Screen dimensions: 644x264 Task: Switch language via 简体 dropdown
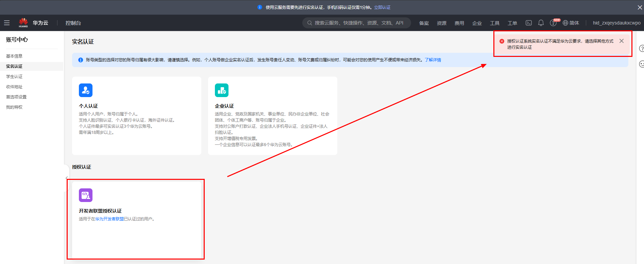click(x=574, y=23)
